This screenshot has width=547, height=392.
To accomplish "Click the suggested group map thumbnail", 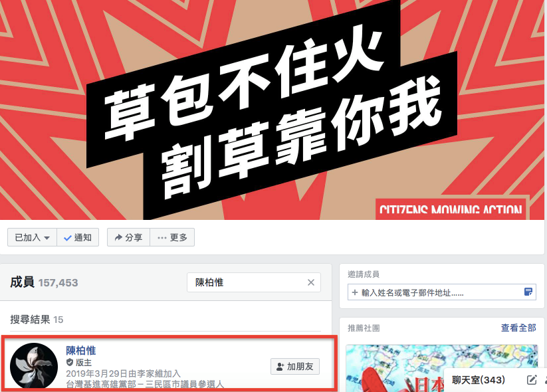I will [441, 368].
